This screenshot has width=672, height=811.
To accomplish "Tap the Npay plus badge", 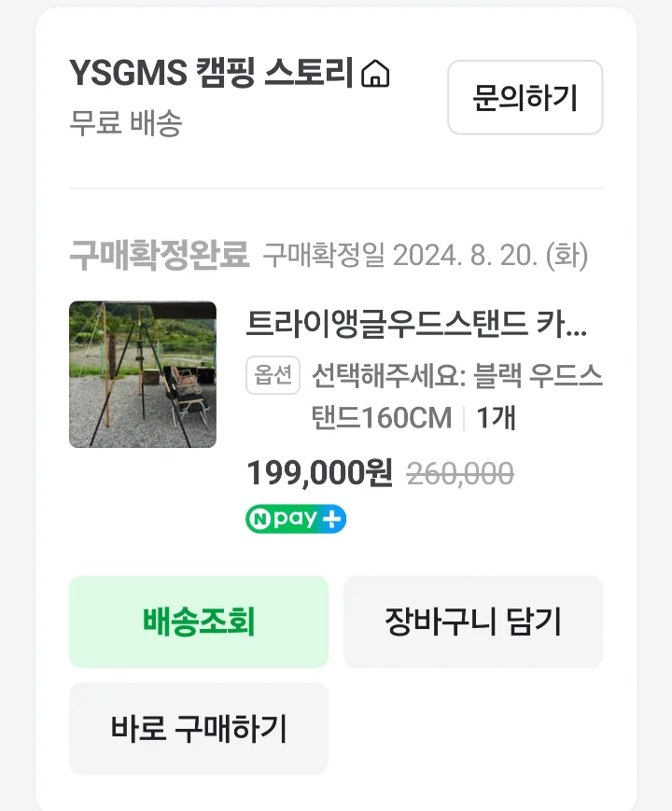I will click(x=296, y=519).
